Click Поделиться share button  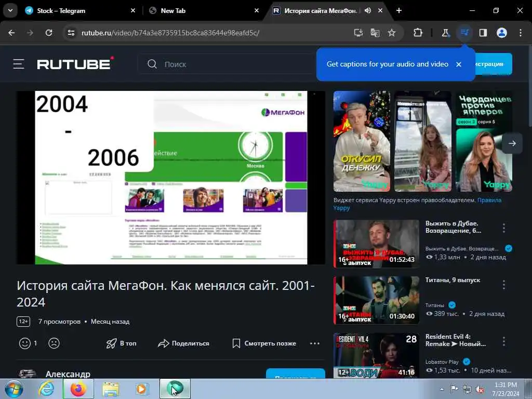click(183, 343)
